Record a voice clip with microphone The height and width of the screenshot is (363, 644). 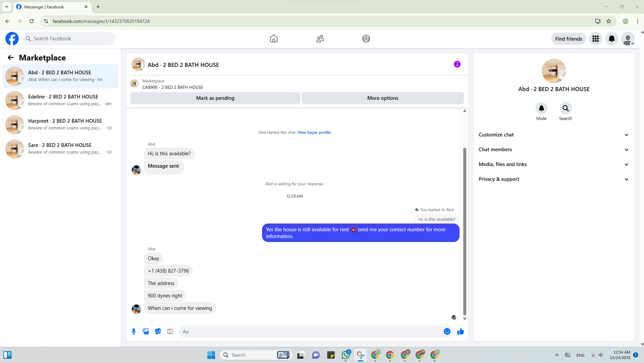134,331
